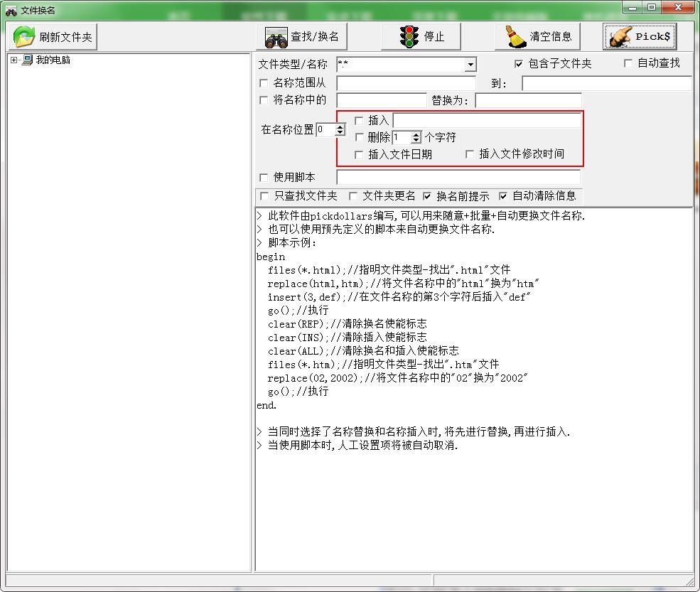This screenshot has width=700, height=592.
Task: Click the app icon in title bar
Action: pos(11,11)
